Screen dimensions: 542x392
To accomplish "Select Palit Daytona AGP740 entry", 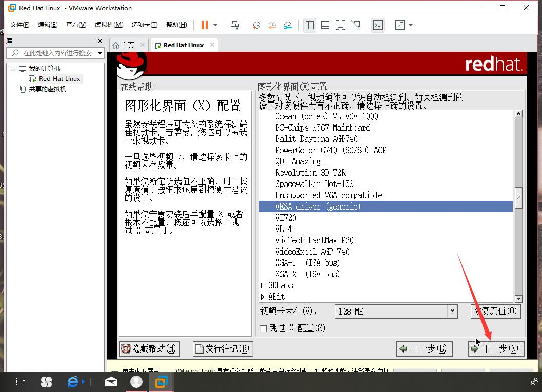I will (386, 139).
